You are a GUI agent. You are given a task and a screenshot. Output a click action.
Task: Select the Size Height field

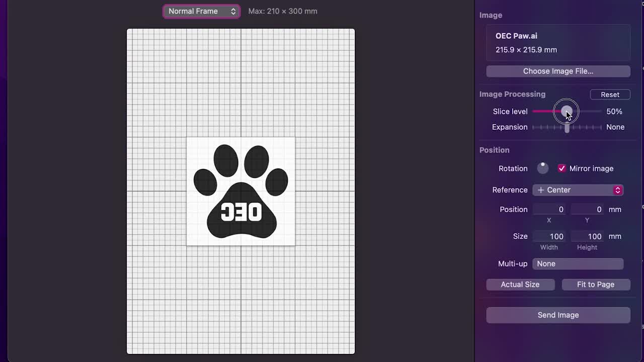[587, 236]
